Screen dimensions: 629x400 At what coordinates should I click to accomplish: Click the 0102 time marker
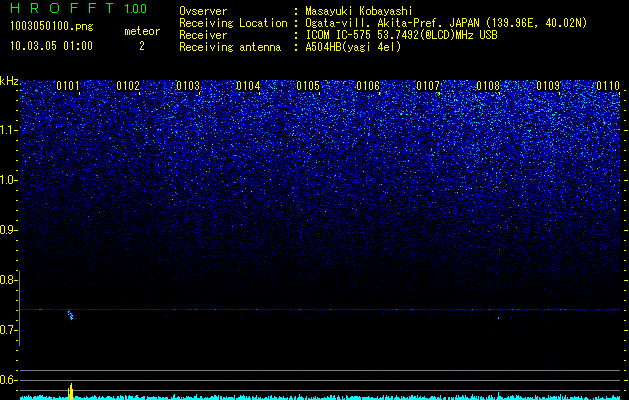pos(128,86)
